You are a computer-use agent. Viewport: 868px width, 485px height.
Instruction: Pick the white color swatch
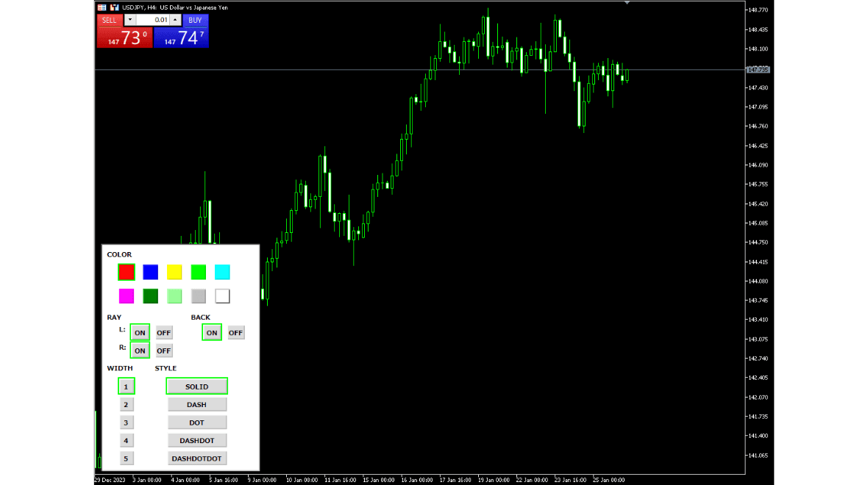223,296
